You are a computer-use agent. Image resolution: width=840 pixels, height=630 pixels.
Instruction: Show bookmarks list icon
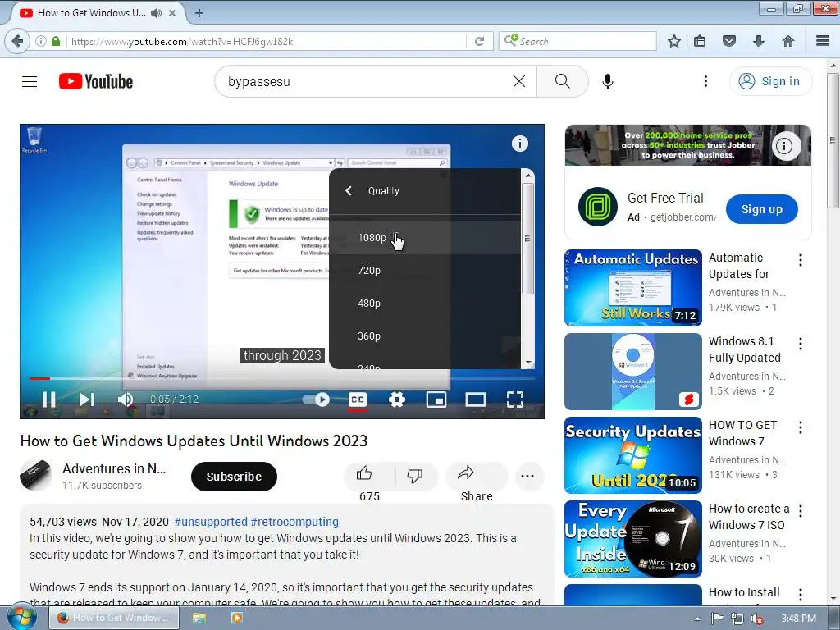700,41
